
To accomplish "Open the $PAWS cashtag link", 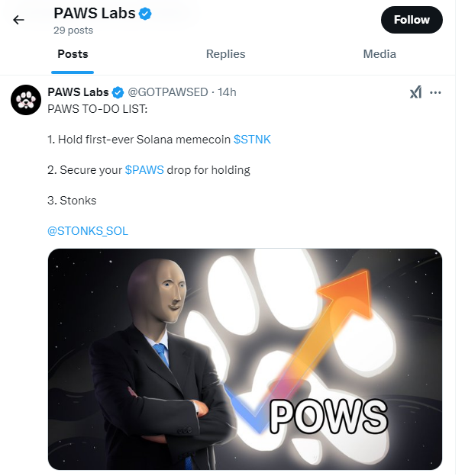I will [144, 169].
